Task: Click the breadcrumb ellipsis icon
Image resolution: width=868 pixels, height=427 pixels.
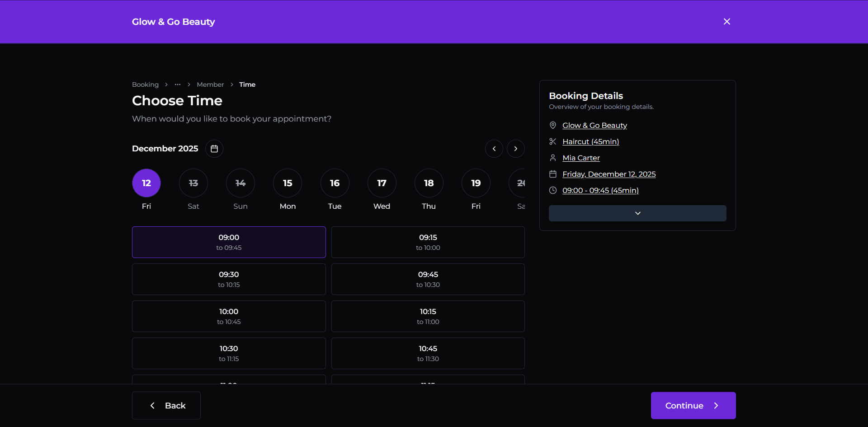Action: pos(178,84)
